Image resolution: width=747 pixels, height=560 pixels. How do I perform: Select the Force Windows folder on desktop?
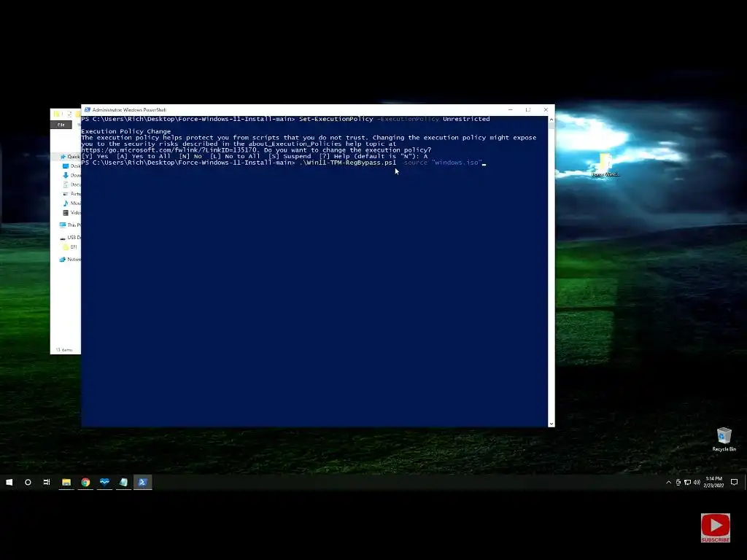[x=605, y=166]
